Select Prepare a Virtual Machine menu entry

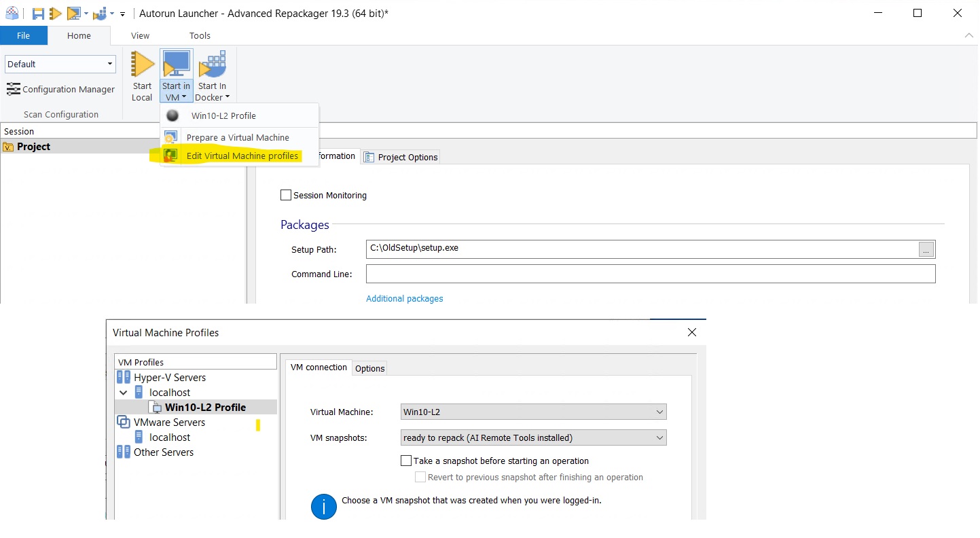coord(238,137)
